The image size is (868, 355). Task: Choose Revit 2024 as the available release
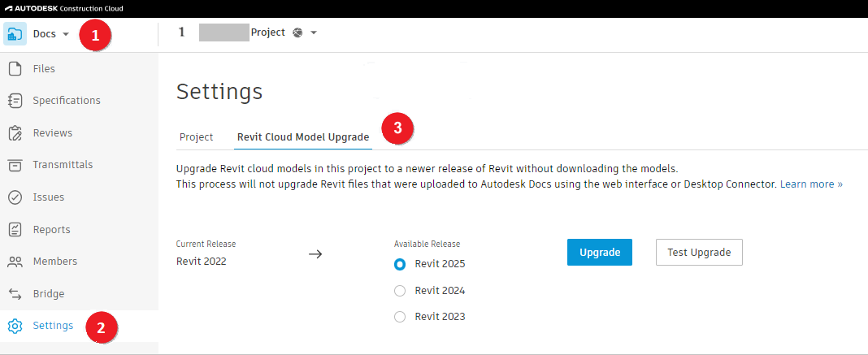(x=399, y=291)
